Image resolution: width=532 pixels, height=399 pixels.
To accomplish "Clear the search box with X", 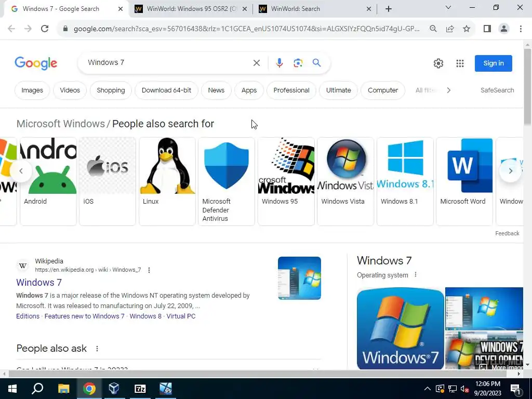I will (257, 63).
